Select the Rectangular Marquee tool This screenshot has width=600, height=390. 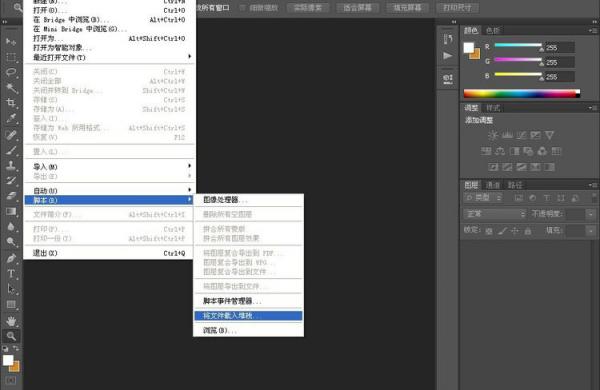pyautogui.click(x=11, y=57)
